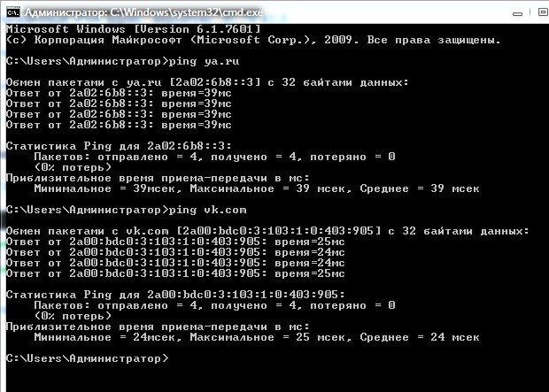This screenshot has height=392, width=549.
Task: Open the cmd.exe system menu icon
Action: (x=12, y=12)
